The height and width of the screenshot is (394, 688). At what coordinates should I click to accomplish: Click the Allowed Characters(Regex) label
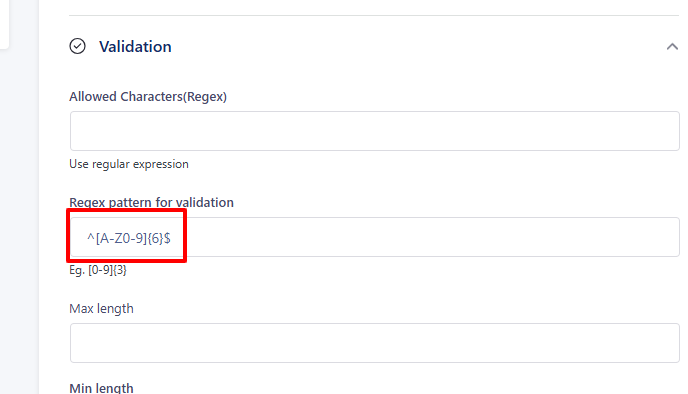click(148, 97)
